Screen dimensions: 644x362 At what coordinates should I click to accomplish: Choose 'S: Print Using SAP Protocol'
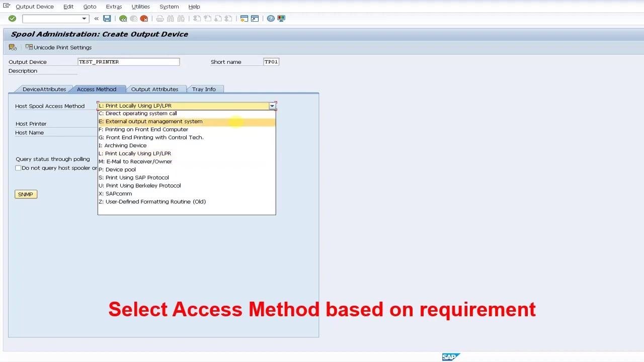pos(187,178)
